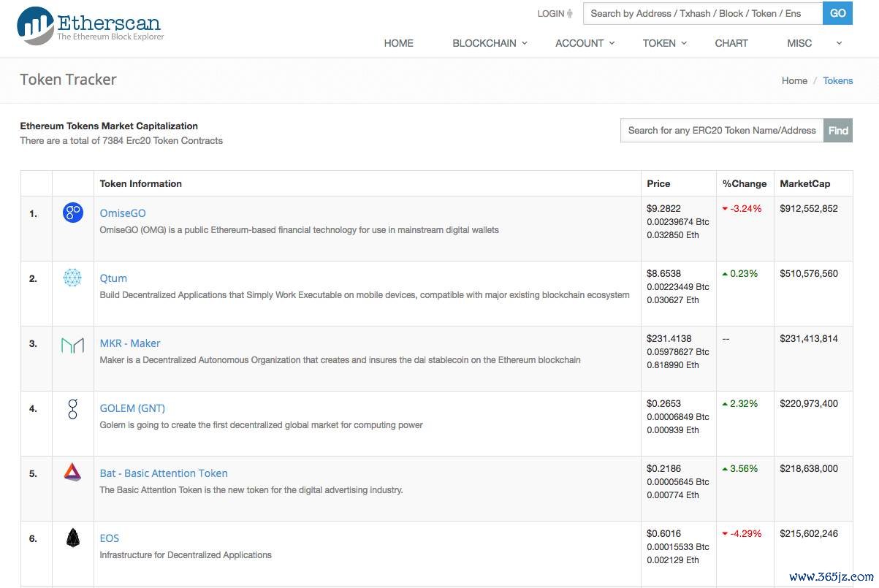This screenshot has height=588, width=879.
Task: Select OmiseGO market cap $912,552,852
Action: click(x=809, y=208)
